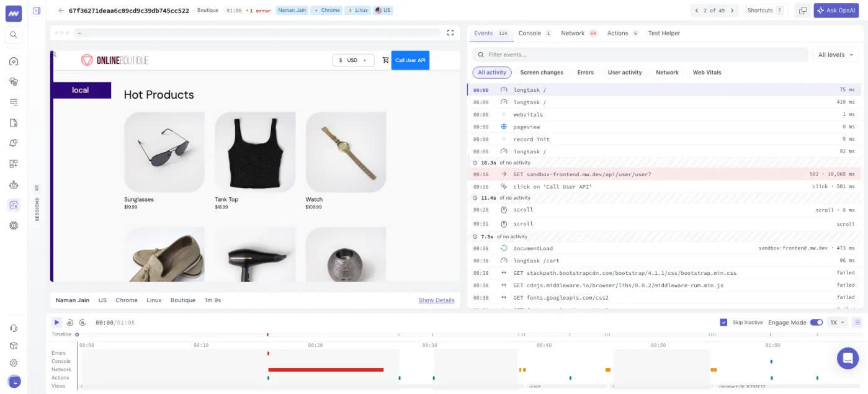Open the 1X playback speed dropdown

(838, 323)
